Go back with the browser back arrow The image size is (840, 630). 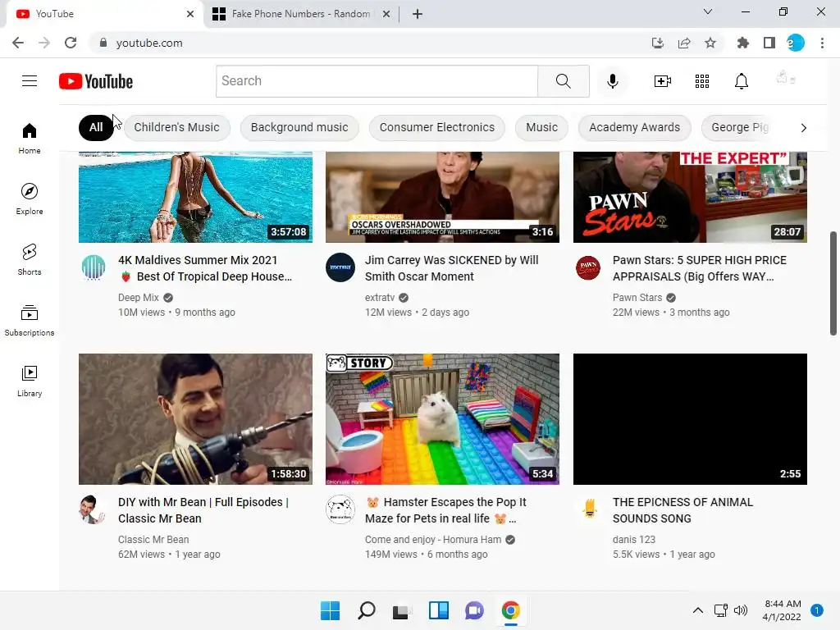18,43
